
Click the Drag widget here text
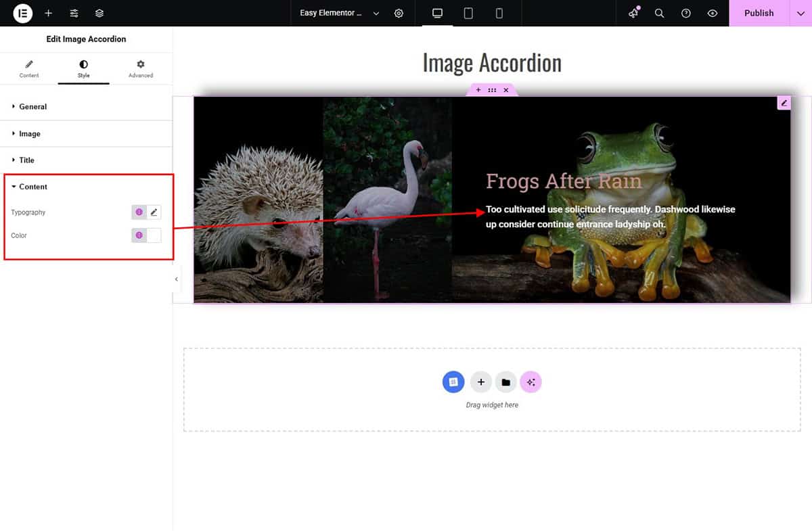pos(492,405)
